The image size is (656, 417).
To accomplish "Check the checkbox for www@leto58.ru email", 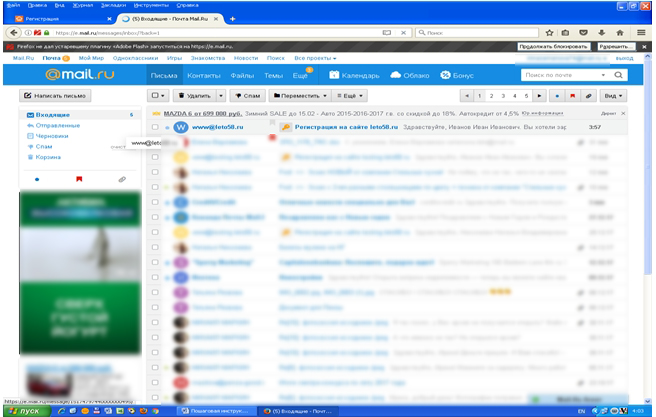I will [x=154, y=128].
